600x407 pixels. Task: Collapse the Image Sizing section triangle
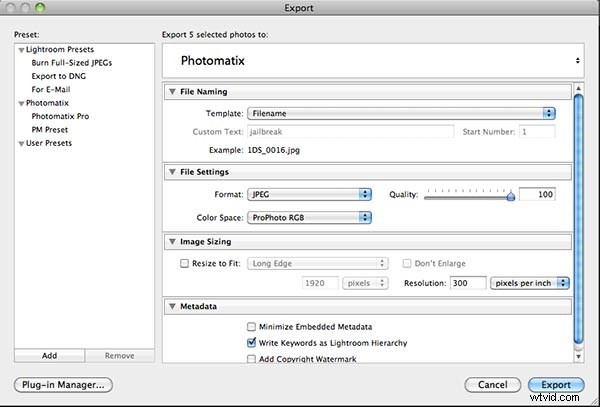pyautogui.click(x=170, y=242)
